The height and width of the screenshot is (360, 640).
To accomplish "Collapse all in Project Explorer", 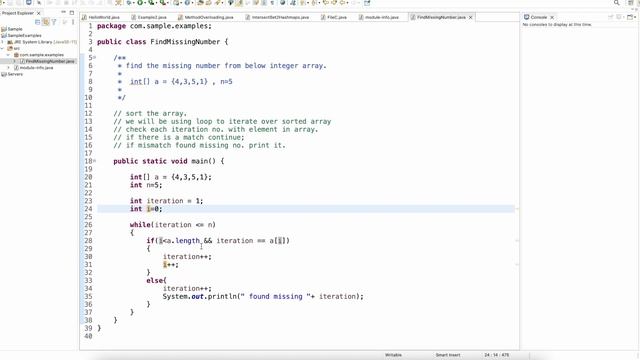I will pos(38,22).
